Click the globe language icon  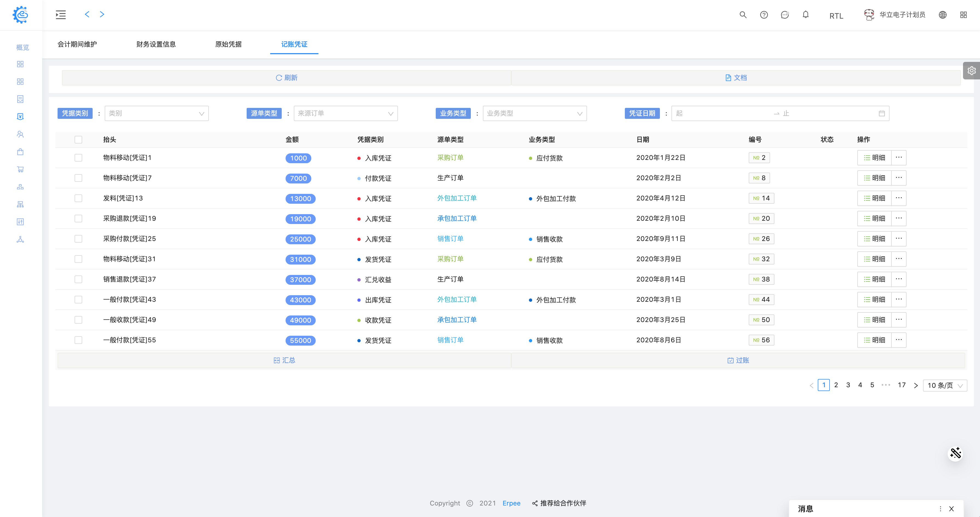click(942, 15)
